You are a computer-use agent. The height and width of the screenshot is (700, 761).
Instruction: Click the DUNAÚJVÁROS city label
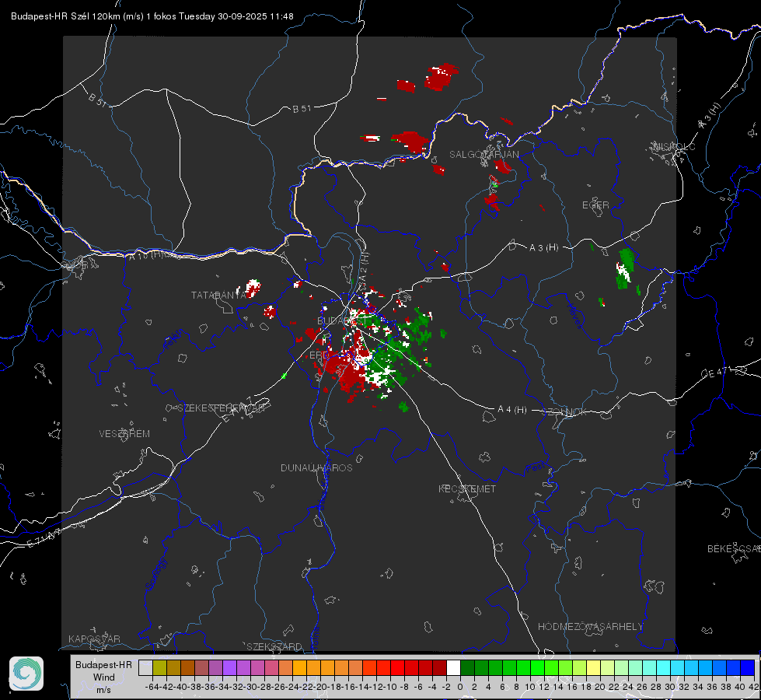316,467
